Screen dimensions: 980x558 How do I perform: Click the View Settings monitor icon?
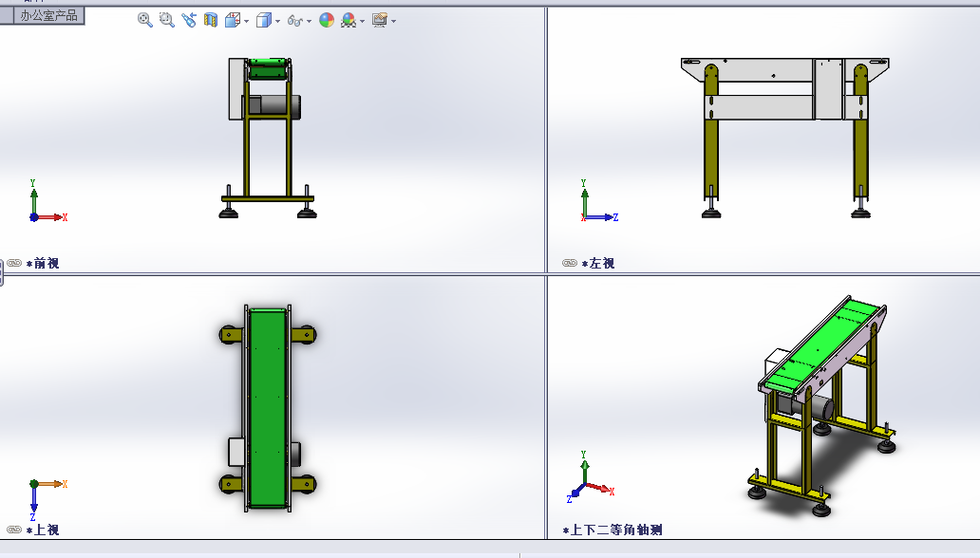point(380,20)
